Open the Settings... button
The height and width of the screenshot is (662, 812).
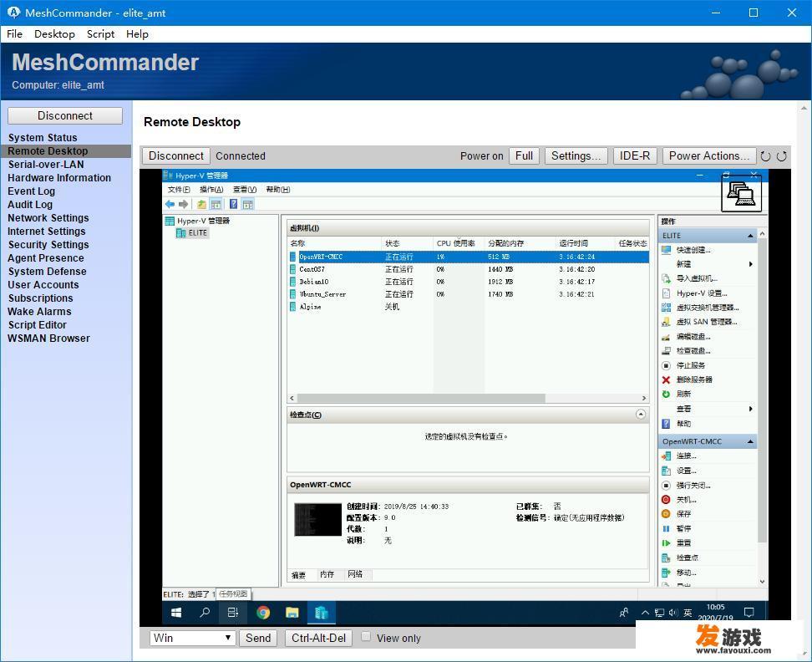point(576,156)
